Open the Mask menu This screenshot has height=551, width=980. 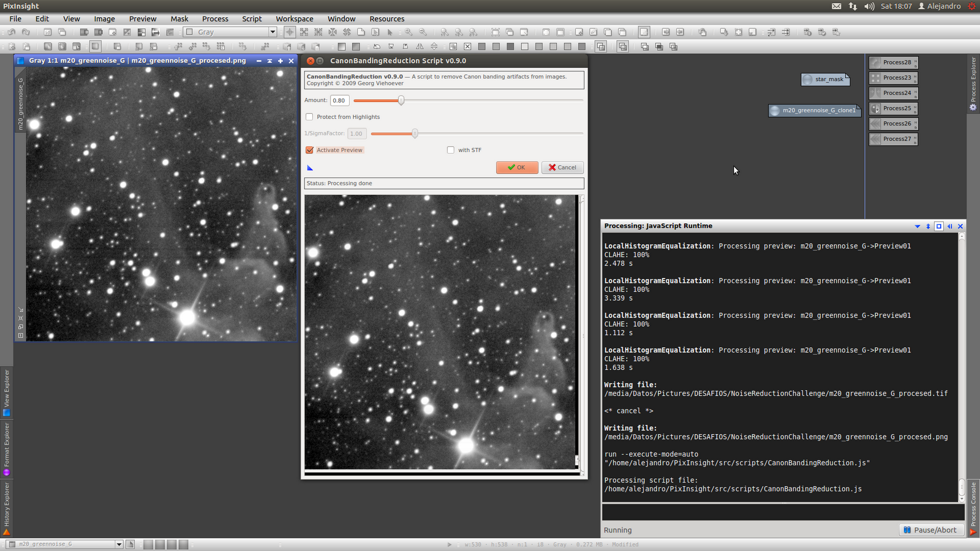coord(179,19)
